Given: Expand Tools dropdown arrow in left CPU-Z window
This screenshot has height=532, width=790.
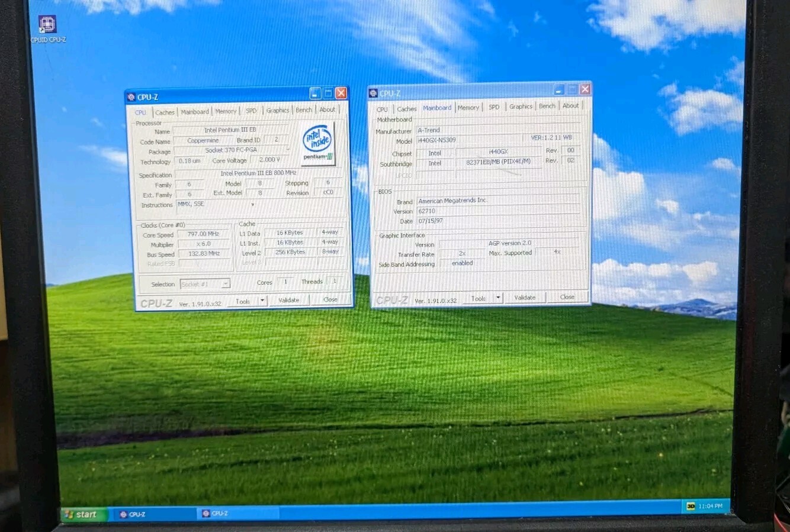Looking at the screenshot, I should coord(263,301).
